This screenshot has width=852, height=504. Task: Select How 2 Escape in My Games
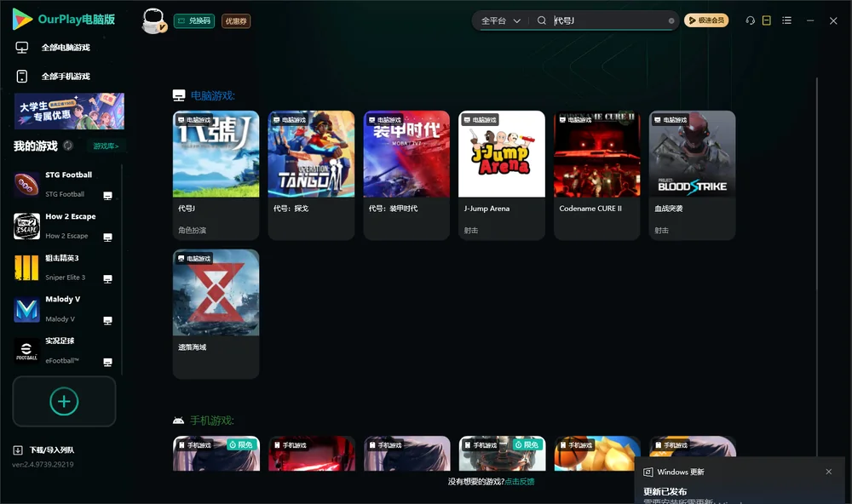pos(64,226)
